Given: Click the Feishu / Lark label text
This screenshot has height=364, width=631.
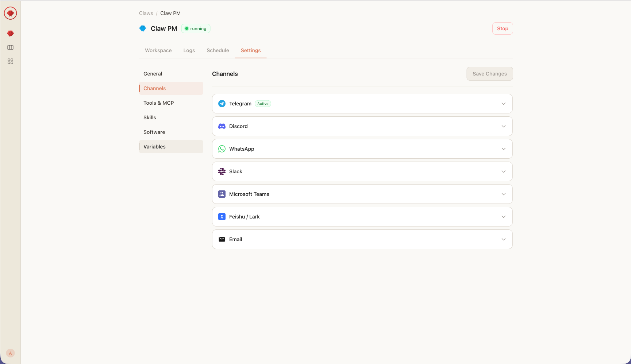Looking at the screenshot, I should tap(245, 217).
